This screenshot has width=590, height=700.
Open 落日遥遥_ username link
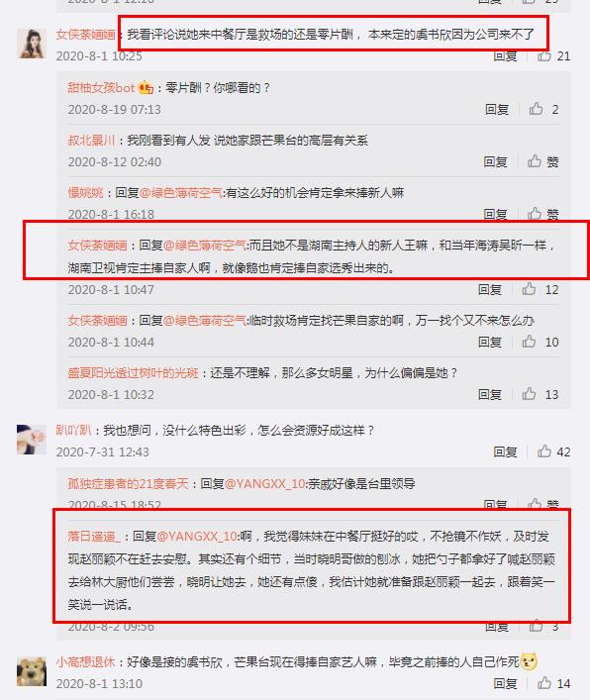point(94,536)
